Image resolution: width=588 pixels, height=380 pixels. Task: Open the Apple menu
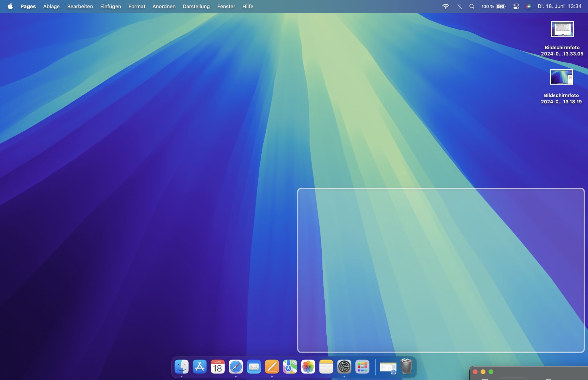(10, 7)
